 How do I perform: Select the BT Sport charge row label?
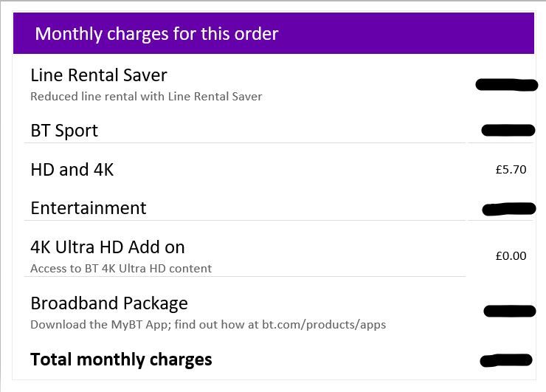tap(64, 131)
